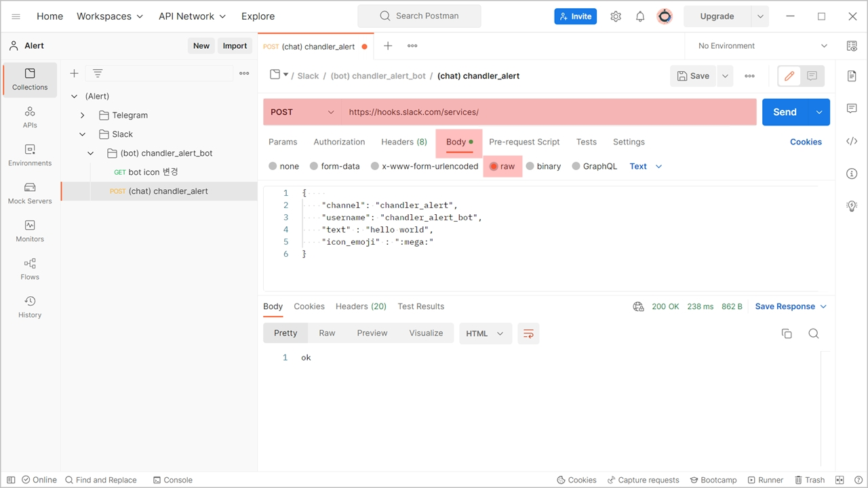Create a new collection with plus icon

pos(74,73)
